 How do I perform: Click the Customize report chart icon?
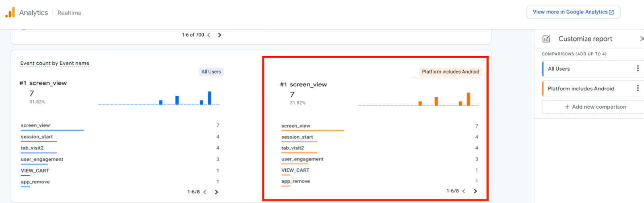click(546, 39)
